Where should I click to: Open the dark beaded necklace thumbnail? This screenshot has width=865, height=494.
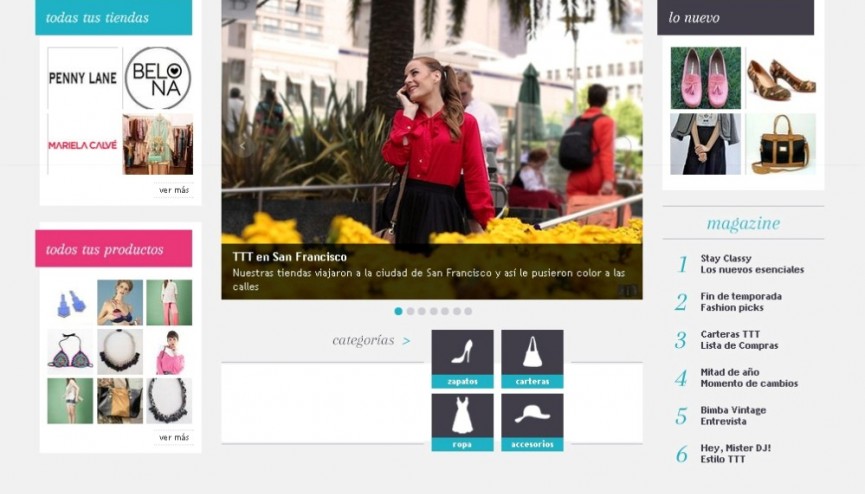(x=169, y=401)
